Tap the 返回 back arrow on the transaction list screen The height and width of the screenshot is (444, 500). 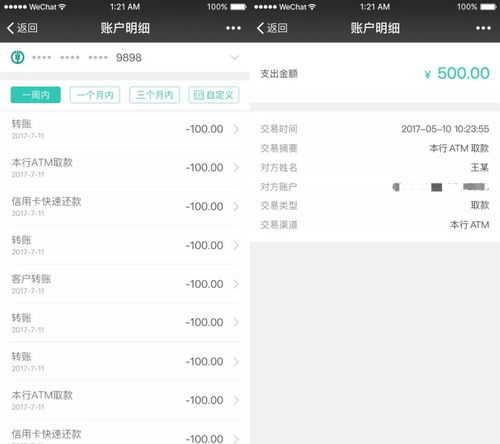pos(22,28)
